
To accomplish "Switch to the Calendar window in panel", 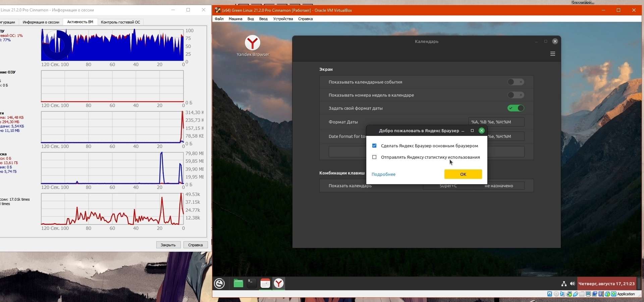I will [265, 284].
